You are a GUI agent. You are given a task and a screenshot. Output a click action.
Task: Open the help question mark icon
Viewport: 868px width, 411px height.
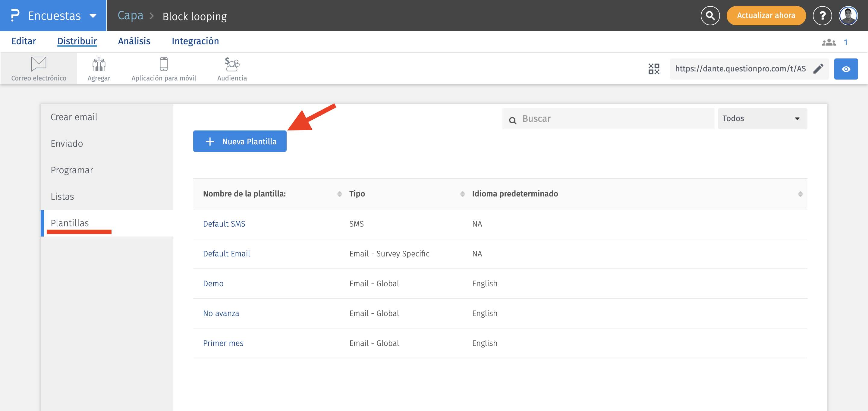[822, 15]
